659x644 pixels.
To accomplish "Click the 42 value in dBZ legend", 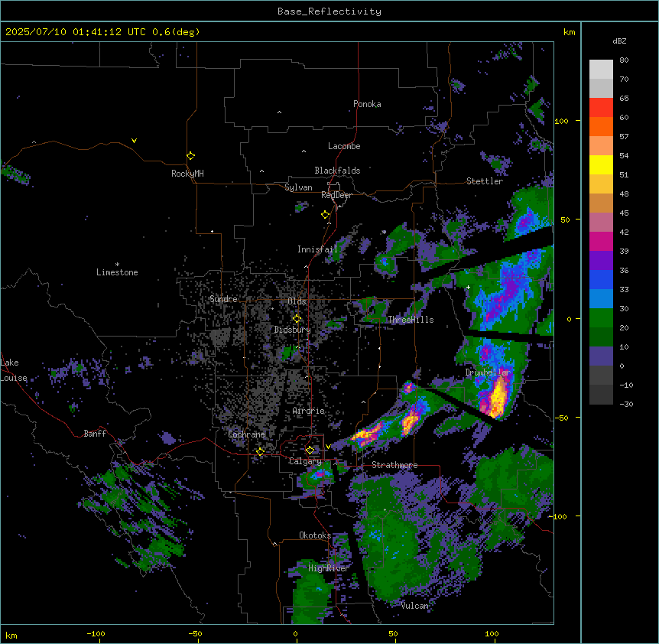I will point(624,232).
